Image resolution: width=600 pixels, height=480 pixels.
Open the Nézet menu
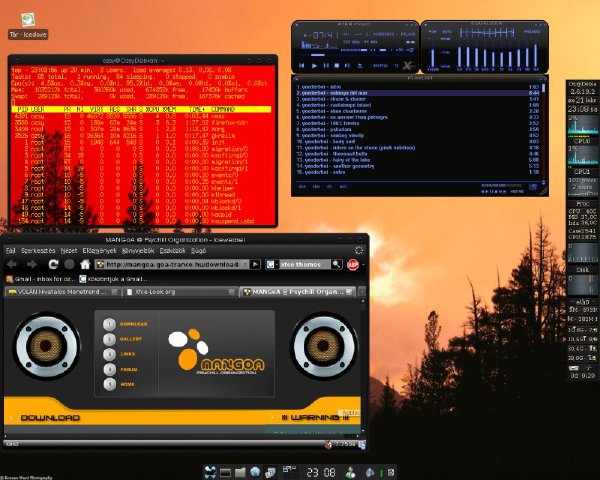point(69,251)
